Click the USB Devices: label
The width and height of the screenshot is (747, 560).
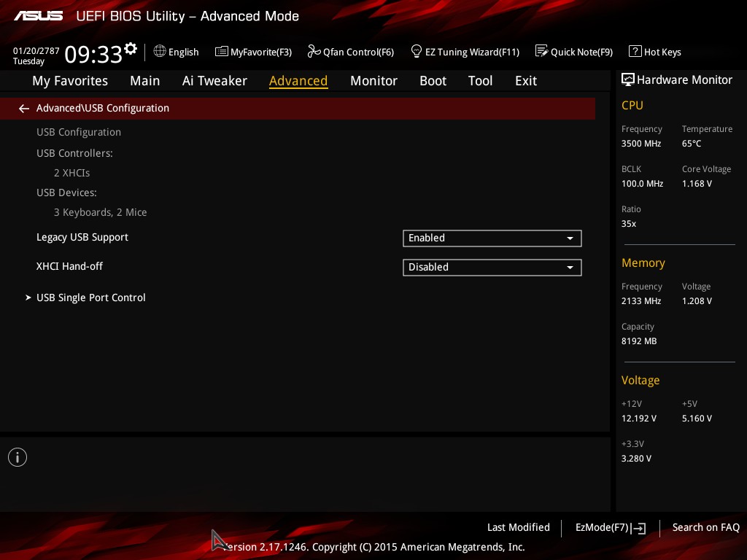[x=66, y=192]
